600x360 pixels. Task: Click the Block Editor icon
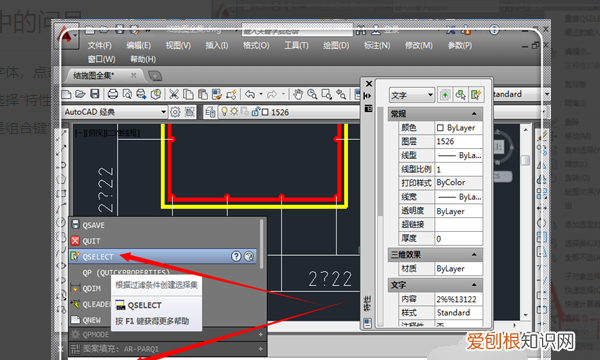pos(231,94)
